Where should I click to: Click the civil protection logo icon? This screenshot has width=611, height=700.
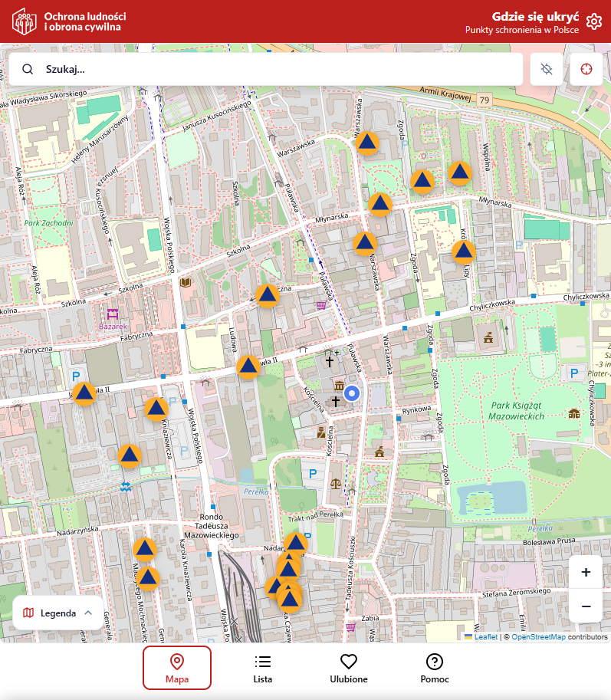click(x=24, y=22)
